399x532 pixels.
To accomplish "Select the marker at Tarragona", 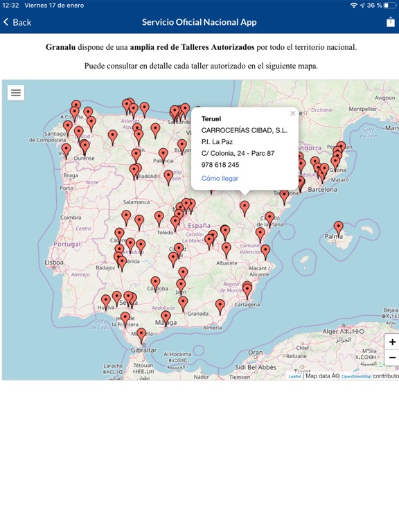I will (284, 197).
